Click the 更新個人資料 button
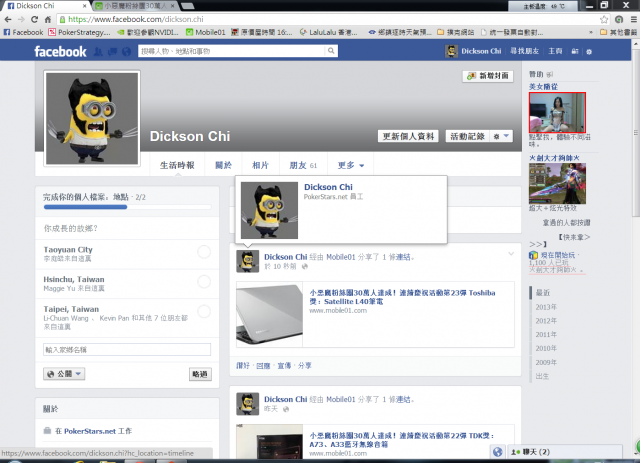 (408, 136)
